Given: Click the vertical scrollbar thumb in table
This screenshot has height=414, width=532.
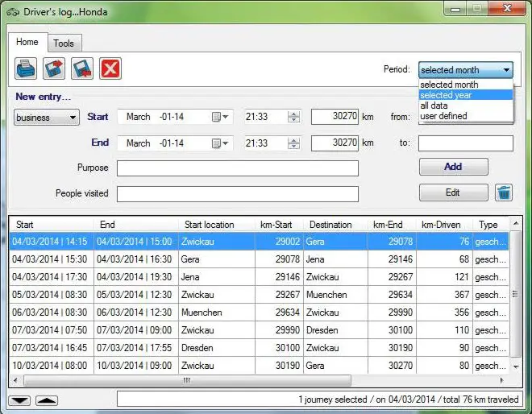Looking at the screenshot, I should coord(516,294).
